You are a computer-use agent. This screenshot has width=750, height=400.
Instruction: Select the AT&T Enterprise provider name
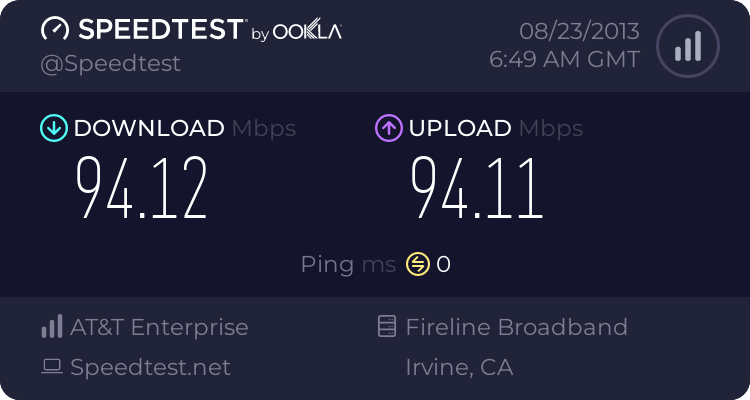pos(159,327)
